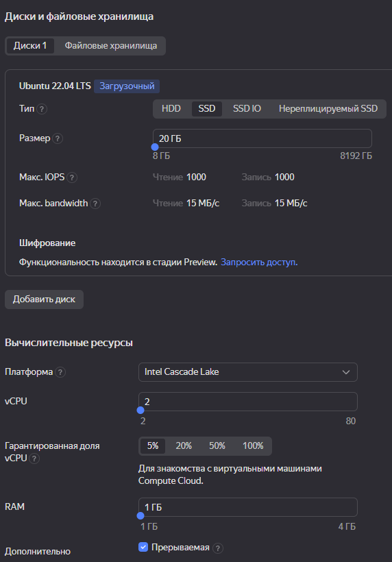
Task: Click the RAM slider handle
Action: (140, 515)
